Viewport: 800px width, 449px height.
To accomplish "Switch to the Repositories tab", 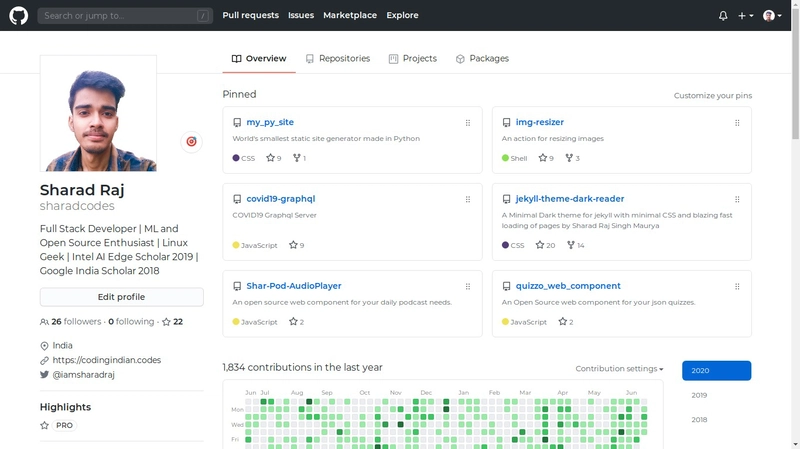I will pos(338,59).
